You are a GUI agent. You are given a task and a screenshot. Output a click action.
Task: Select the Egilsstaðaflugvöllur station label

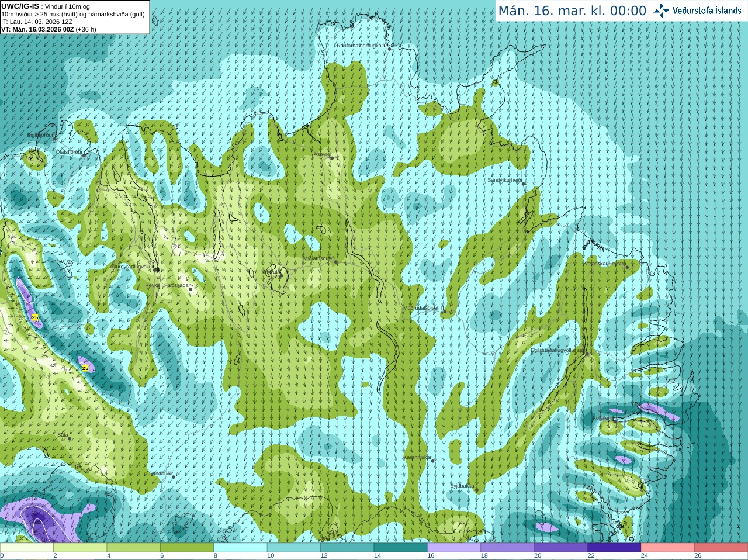[x=558, y=350]
